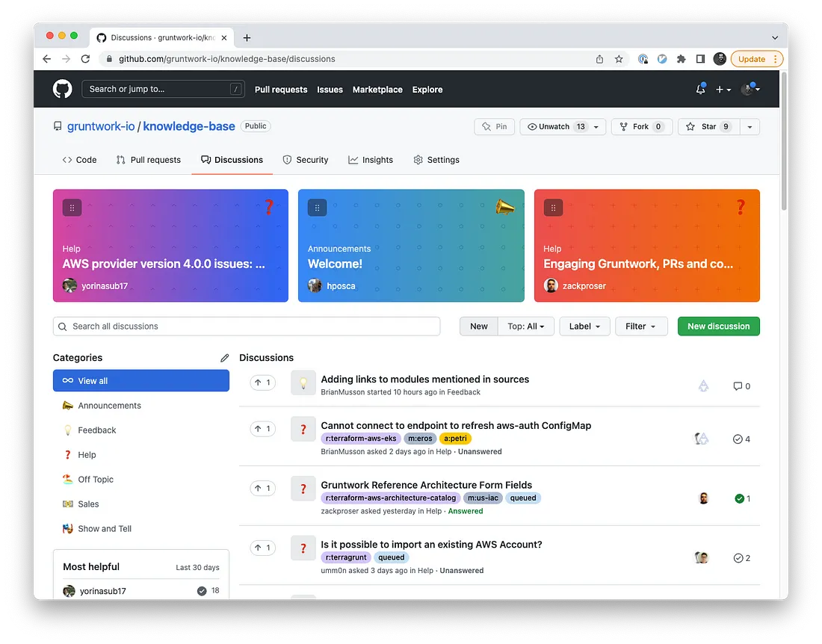Switch to the Security tab

[x=305, y=160]
